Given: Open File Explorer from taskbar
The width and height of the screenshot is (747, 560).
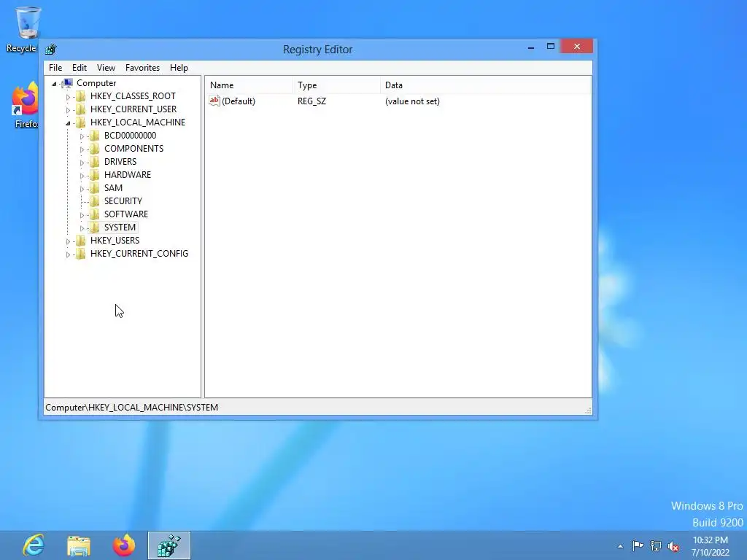Looking at the screenshot, I should pos(79,545).
